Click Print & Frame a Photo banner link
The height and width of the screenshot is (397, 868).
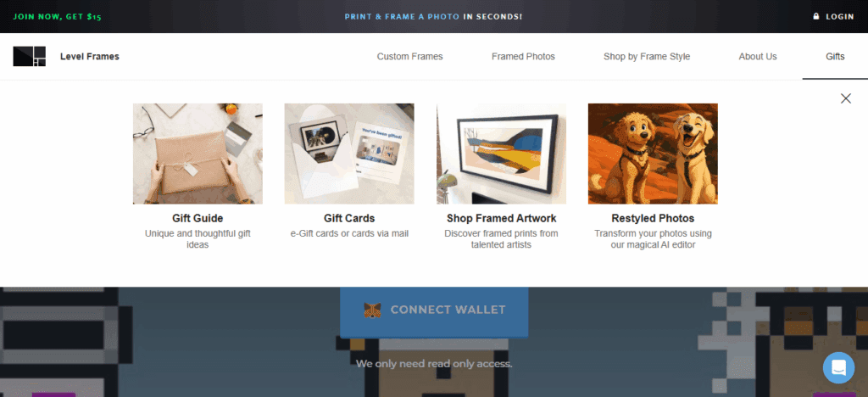[x=402, y=17]
